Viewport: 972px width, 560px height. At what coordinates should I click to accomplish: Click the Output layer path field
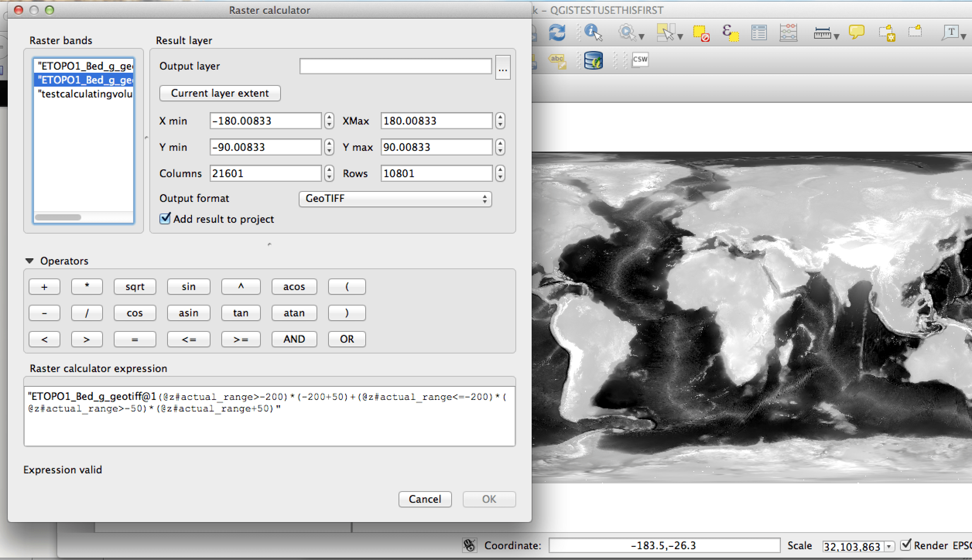(x=395, y=66)
